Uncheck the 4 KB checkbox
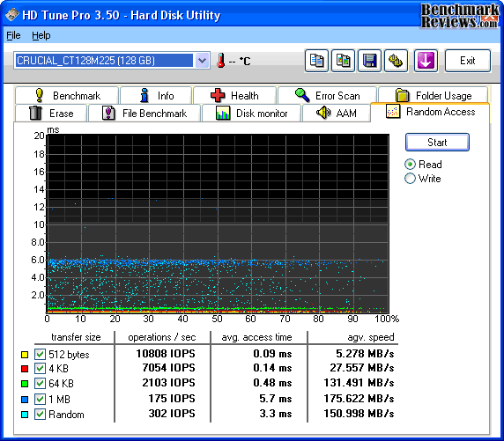 click(40, 369)
